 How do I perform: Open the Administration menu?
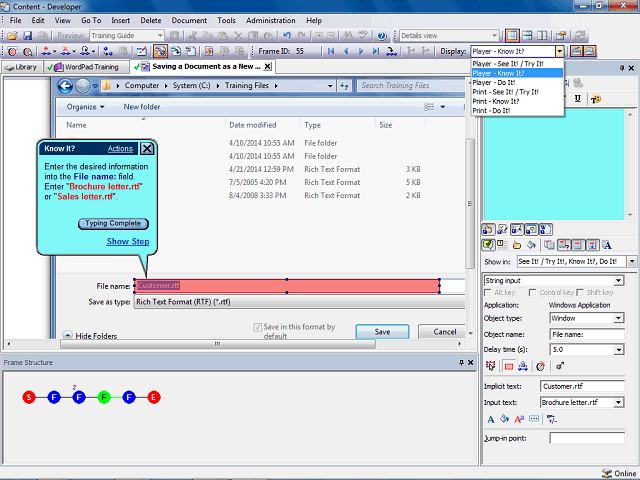coord(271,20)
